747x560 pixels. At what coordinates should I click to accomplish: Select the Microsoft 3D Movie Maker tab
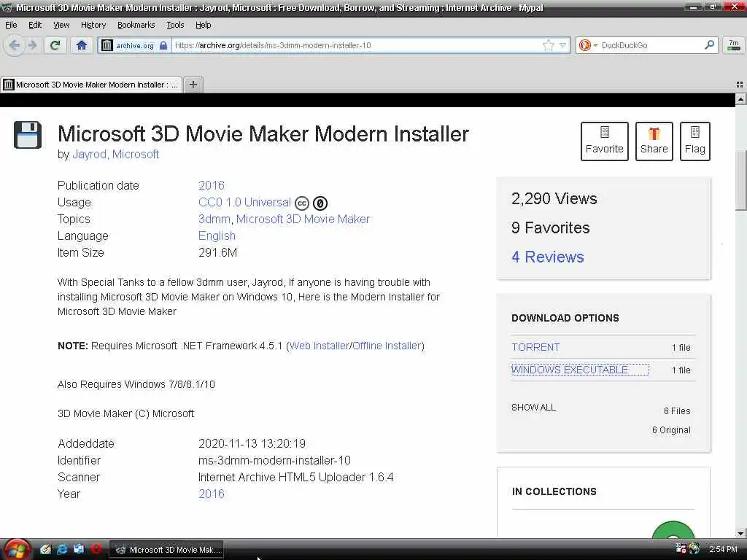click(x=91, y=85)
